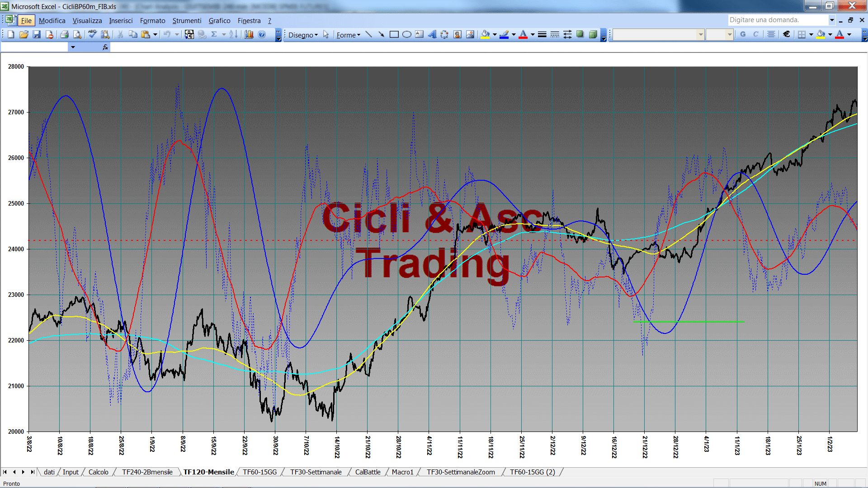Open Excel Help with the blue question mark icon
Screen dimensions: 868x488
pyautogui.click(x=262, y=34)
